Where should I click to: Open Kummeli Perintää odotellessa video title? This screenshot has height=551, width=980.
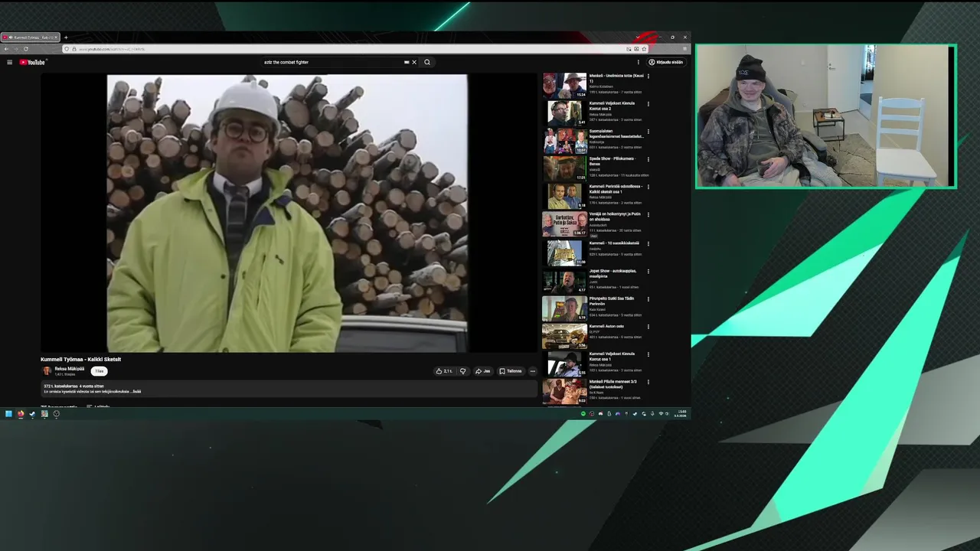point(616,188)
